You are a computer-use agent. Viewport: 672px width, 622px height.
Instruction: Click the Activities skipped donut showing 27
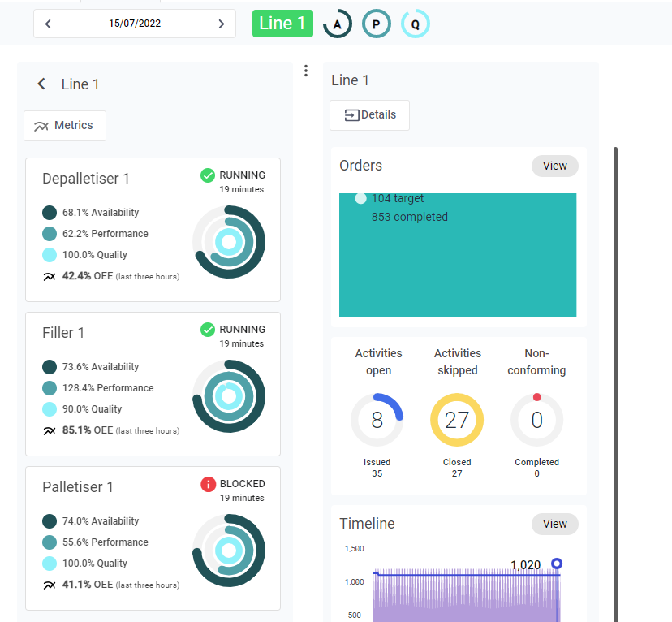(457, 420)
